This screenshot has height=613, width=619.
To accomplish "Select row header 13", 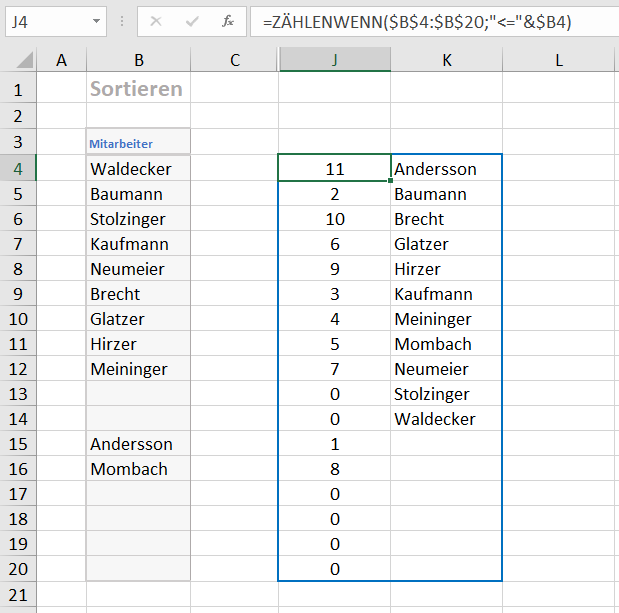I will click(18, 394).
